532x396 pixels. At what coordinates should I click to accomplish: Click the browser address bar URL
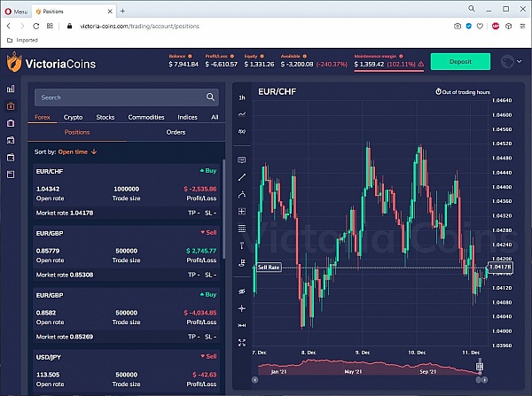coord(139,26)
